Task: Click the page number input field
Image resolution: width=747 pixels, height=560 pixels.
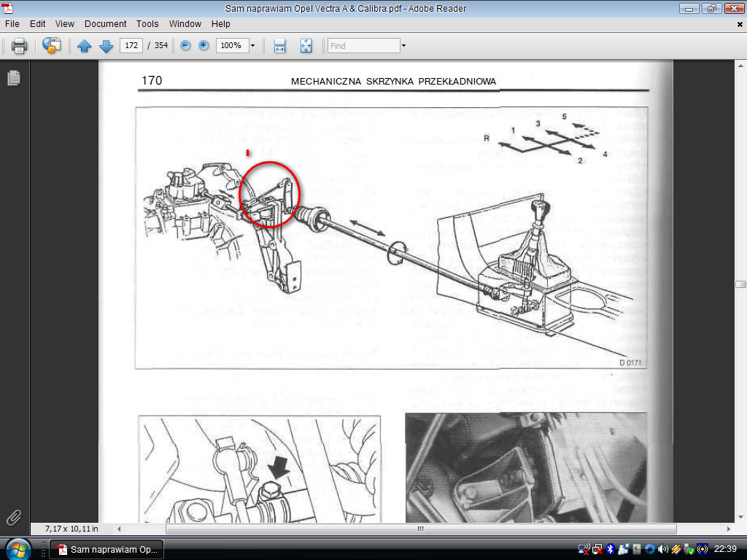Action: coord(131,45)
